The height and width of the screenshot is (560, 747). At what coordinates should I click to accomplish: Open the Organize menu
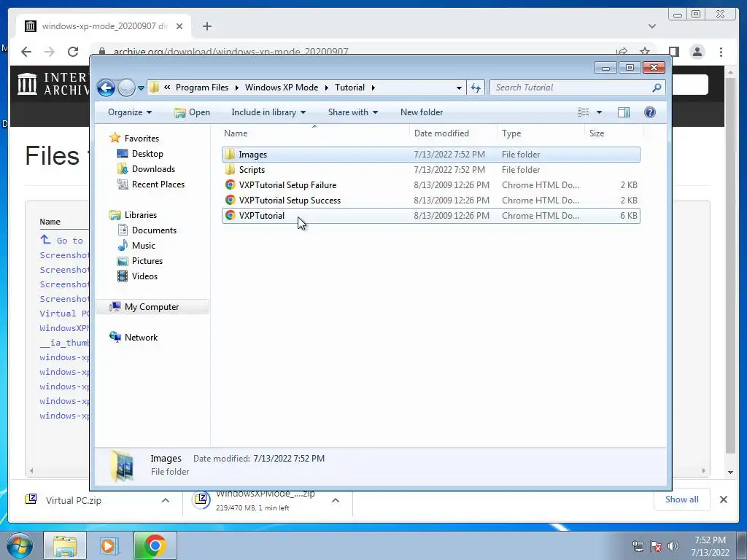click(x=130, y=112)
